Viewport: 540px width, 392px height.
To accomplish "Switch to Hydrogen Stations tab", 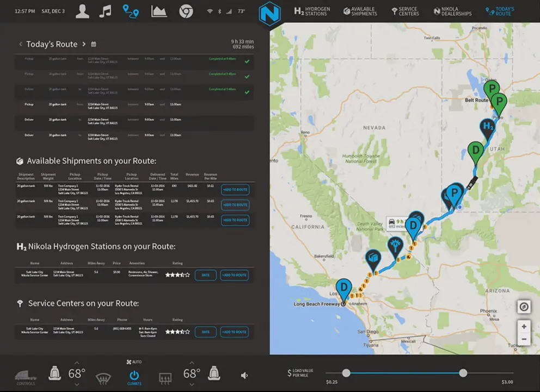I will [x=312, y=11].
